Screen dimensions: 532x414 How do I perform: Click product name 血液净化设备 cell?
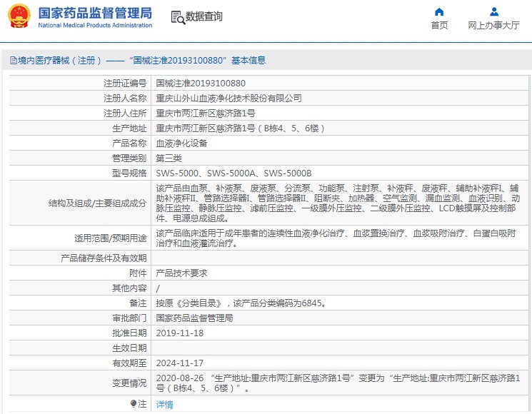(x=181, y=143)
